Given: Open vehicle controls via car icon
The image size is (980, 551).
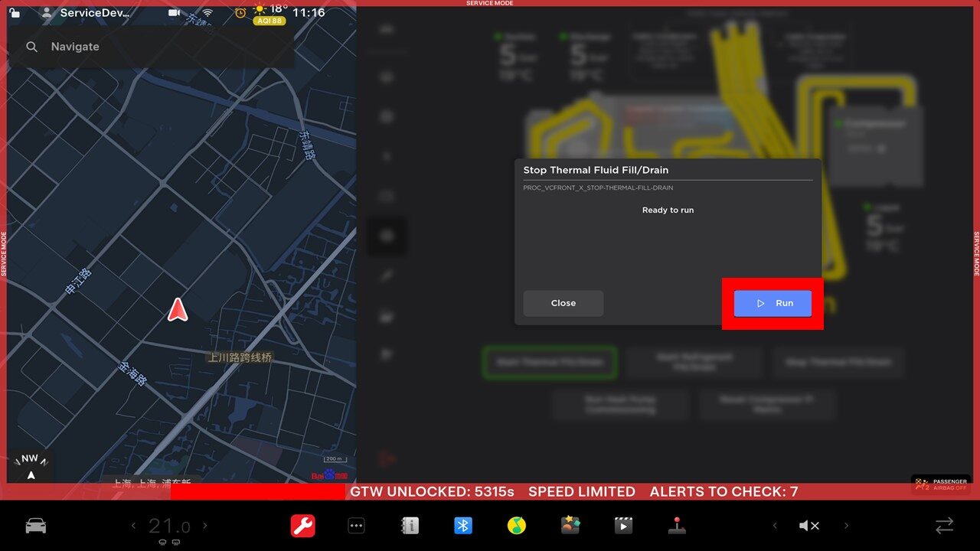Looking at the screenshot, I should (x=36, y=526).
